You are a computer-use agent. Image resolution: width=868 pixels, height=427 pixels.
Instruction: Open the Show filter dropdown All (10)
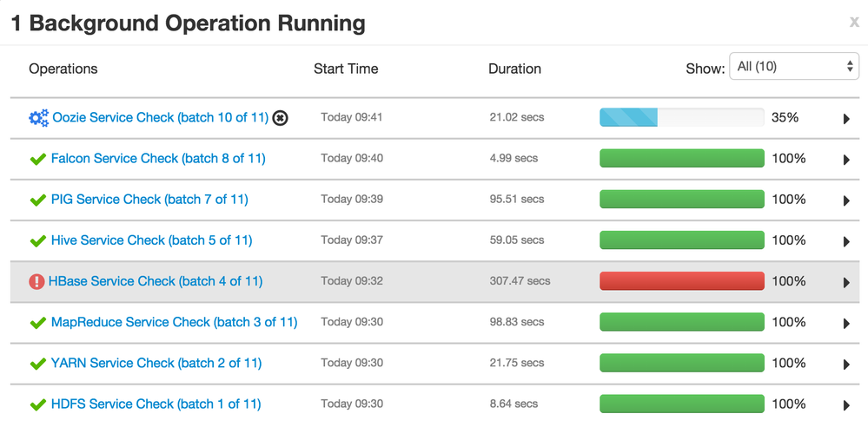coord(794,67)
